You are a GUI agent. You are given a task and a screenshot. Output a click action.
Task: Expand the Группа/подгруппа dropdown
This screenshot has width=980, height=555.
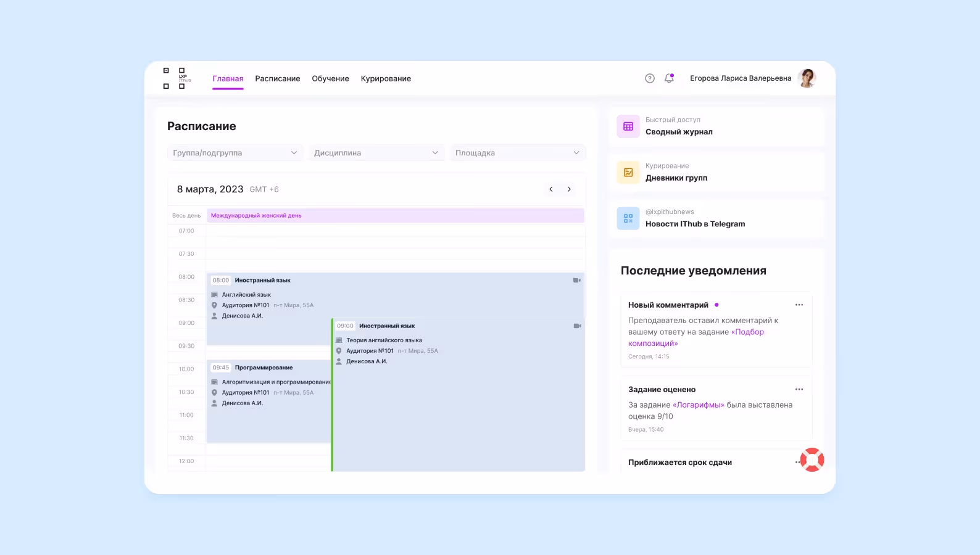coord(235,153)
